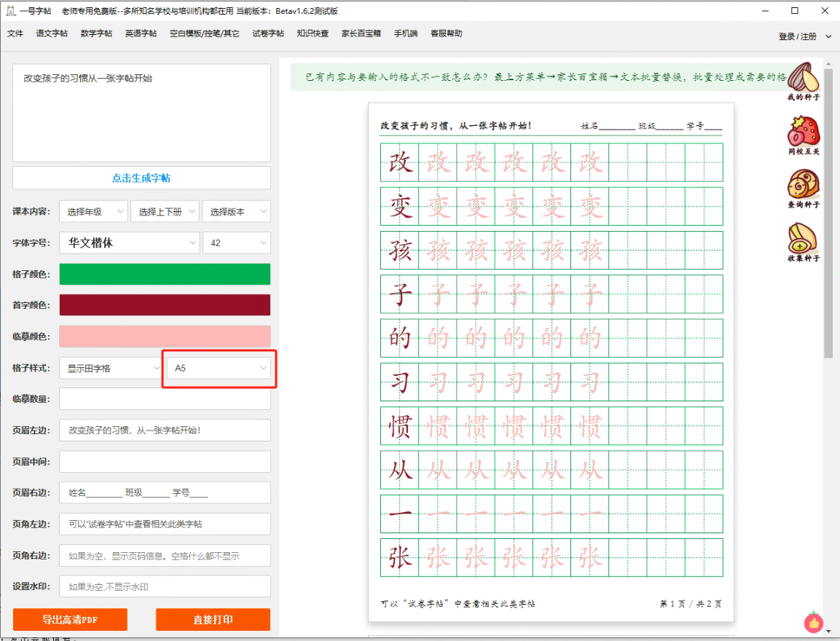Viewport: 840px width, 641px height.
Task: Click the 页眉中间 input field
Action: pyautogui.click(x=165, y=462)
